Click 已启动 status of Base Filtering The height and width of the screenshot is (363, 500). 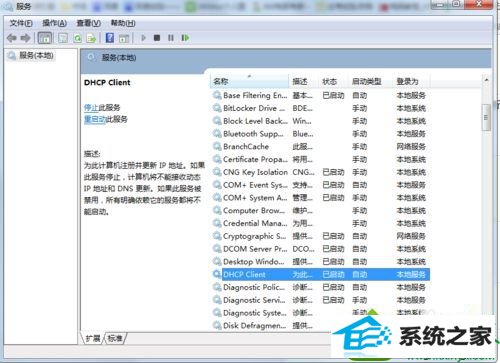pyautogui.click(x=333, y=96)
